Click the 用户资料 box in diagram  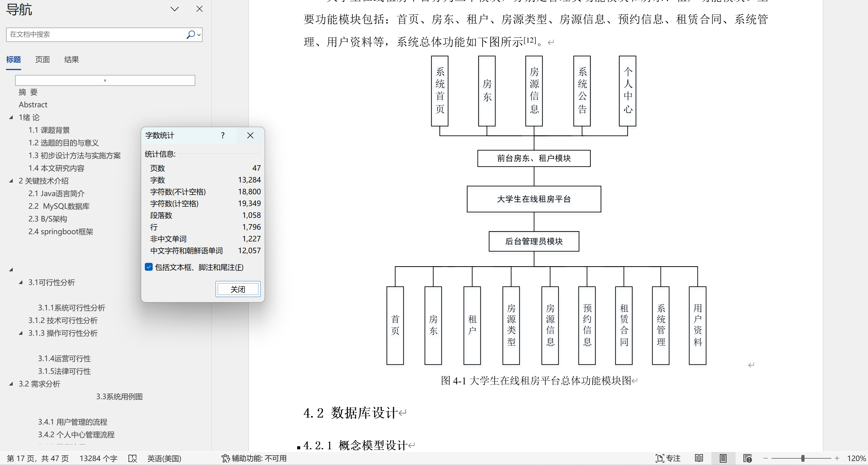[697, 325]
